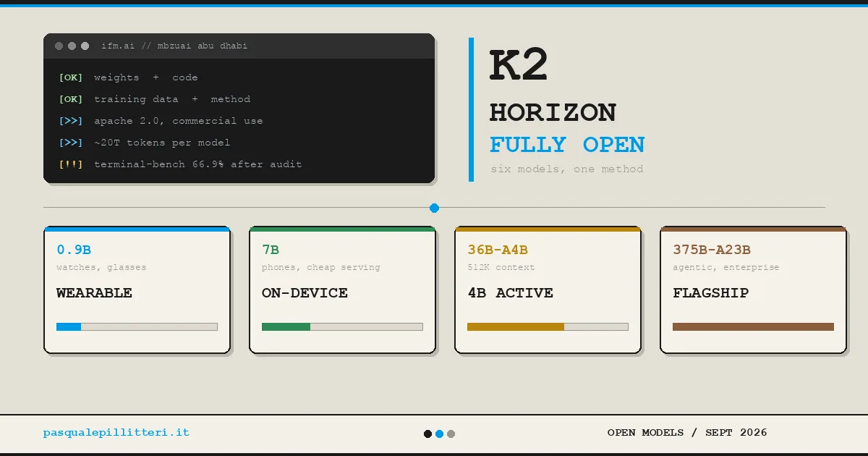Viewport: 868px width, 456px height.
Task: Select the gray pagination dot in footer
Action: click(451, 434)
